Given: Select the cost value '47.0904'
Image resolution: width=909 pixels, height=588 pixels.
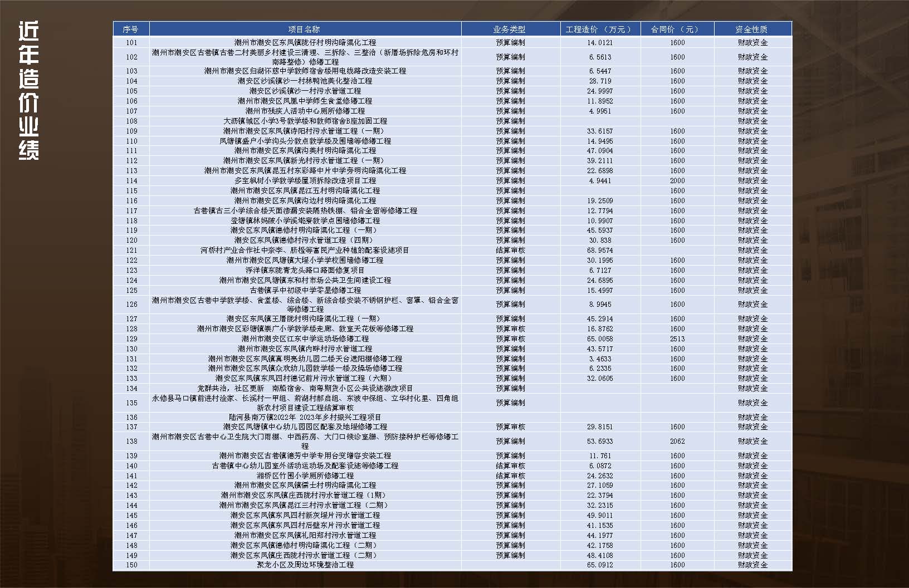Looking at the screenshot, I should [600, 150].
